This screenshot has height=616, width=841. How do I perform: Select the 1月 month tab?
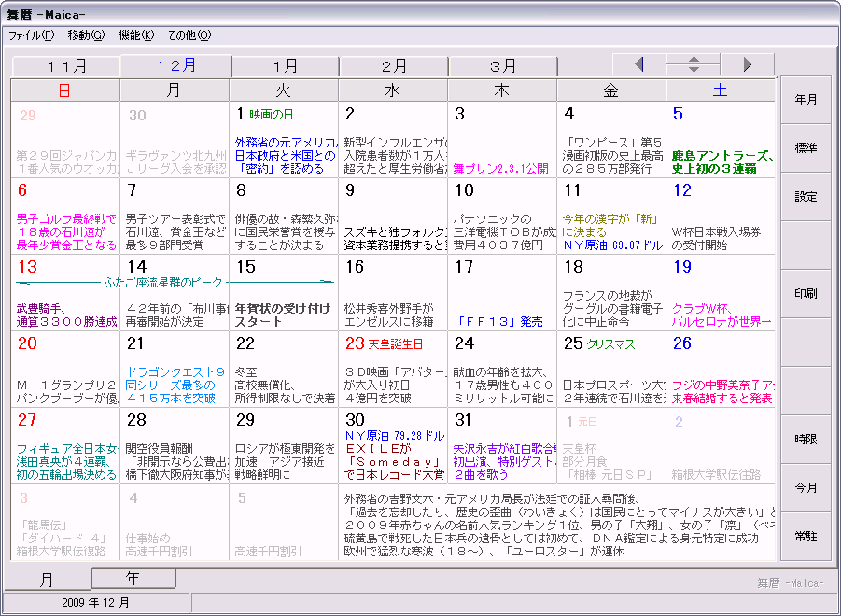point(285,66)
